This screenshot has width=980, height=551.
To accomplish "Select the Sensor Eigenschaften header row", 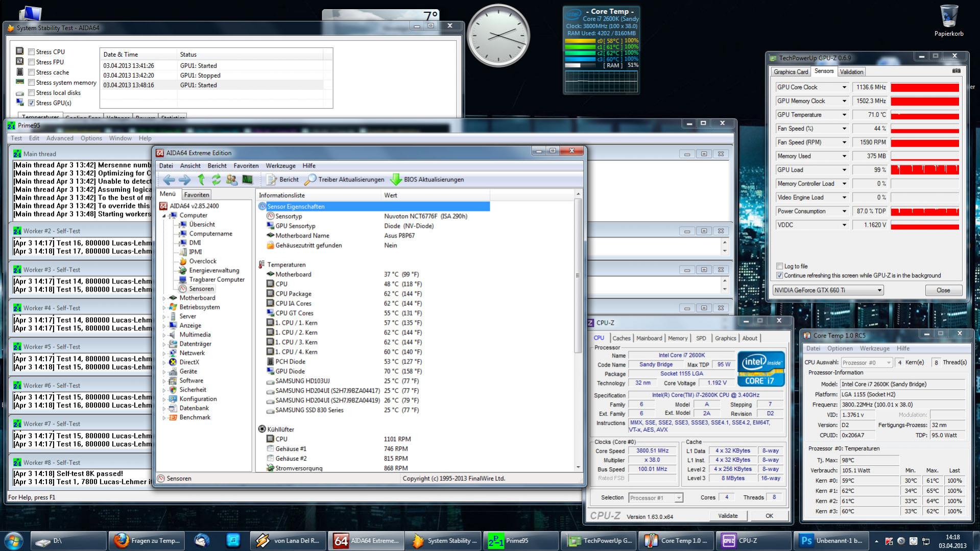I will click(373, 206).
